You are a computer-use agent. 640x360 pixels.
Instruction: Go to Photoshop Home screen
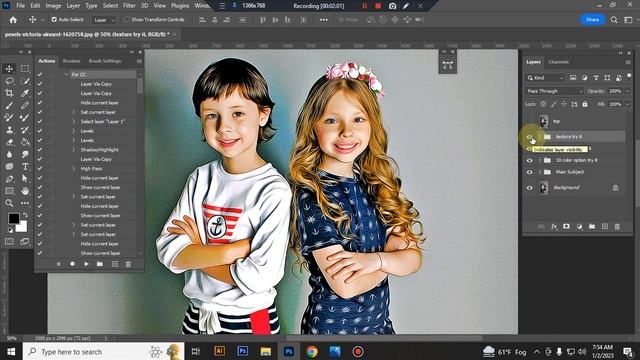click(x=13, y=20)
